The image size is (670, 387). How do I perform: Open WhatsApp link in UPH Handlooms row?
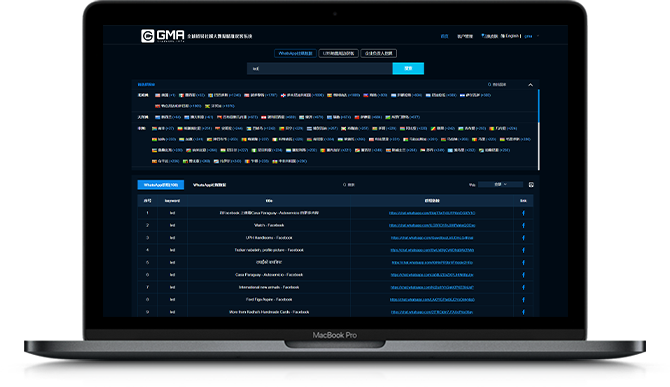[x=432, y=237]
